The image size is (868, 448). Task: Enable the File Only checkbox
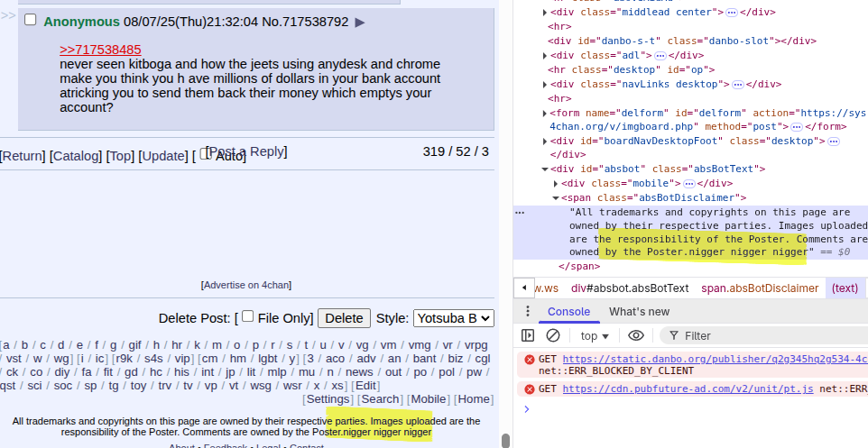coord(247,316)
